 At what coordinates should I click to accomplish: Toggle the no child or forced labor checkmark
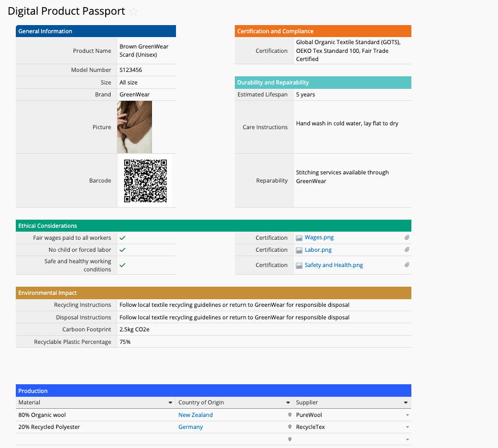pos(123,250)
